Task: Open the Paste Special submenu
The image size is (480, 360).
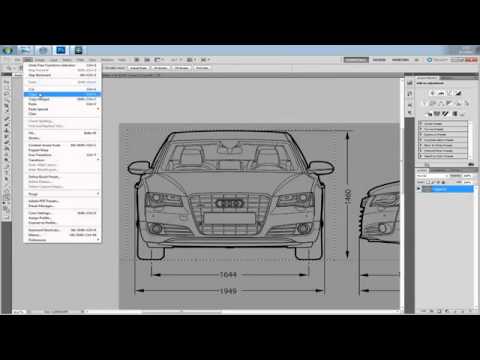Action: pyautogui.click(x=62, y=109)
